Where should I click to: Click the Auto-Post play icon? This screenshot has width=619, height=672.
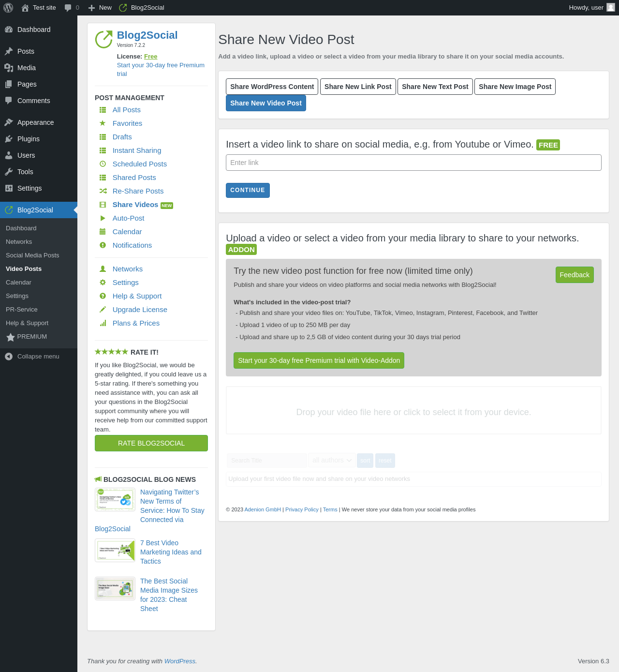click(x=103, y=218)
